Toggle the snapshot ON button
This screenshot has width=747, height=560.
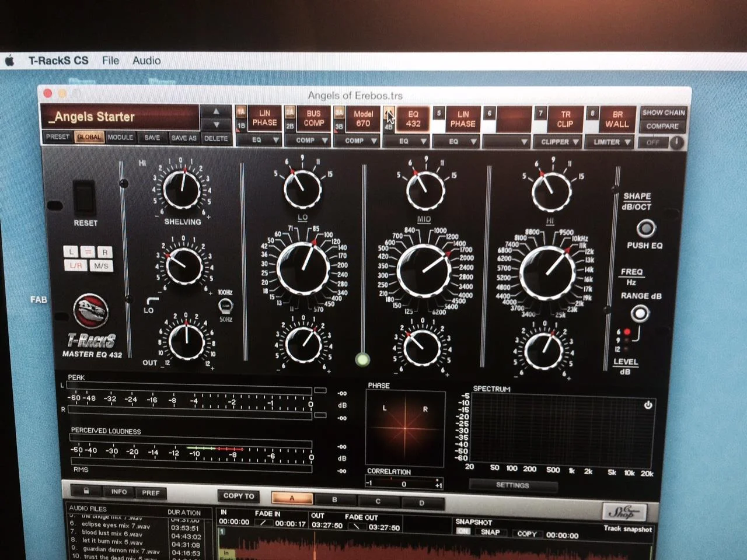pos(463,531)
